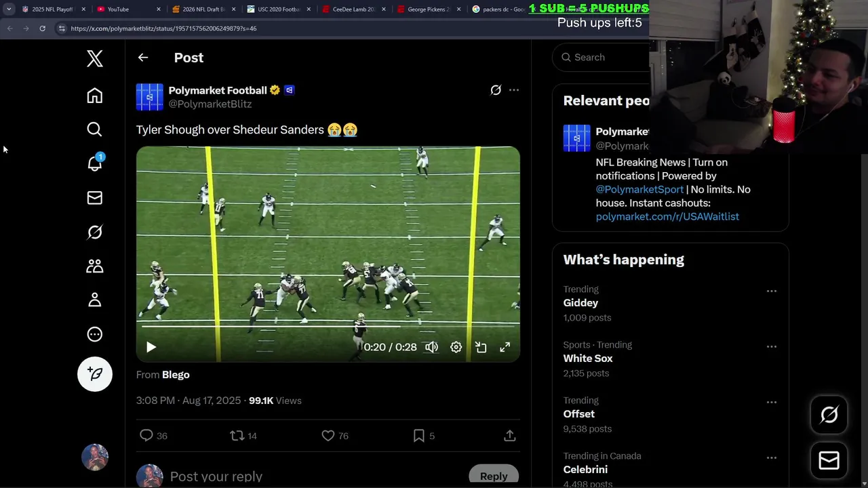Open the video settings gear
Image resolution: width=868 pixels, height=488 pixels.
[x=456, y=347]
